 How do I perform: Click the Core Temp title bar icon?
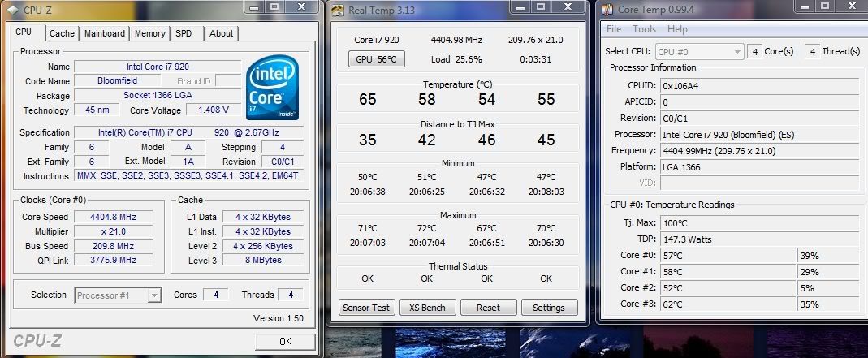click(x=607, y=10)
